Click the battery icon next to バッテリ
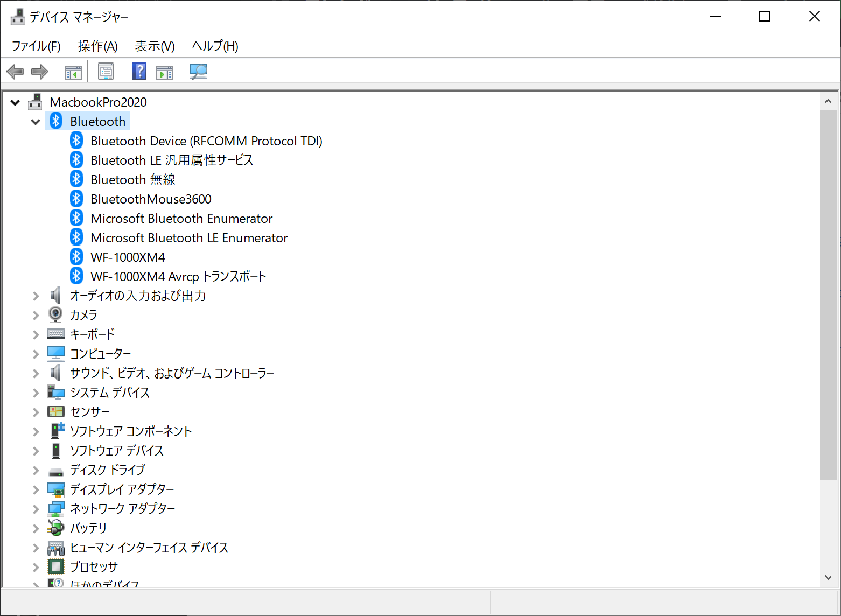 tap(56, 528)
